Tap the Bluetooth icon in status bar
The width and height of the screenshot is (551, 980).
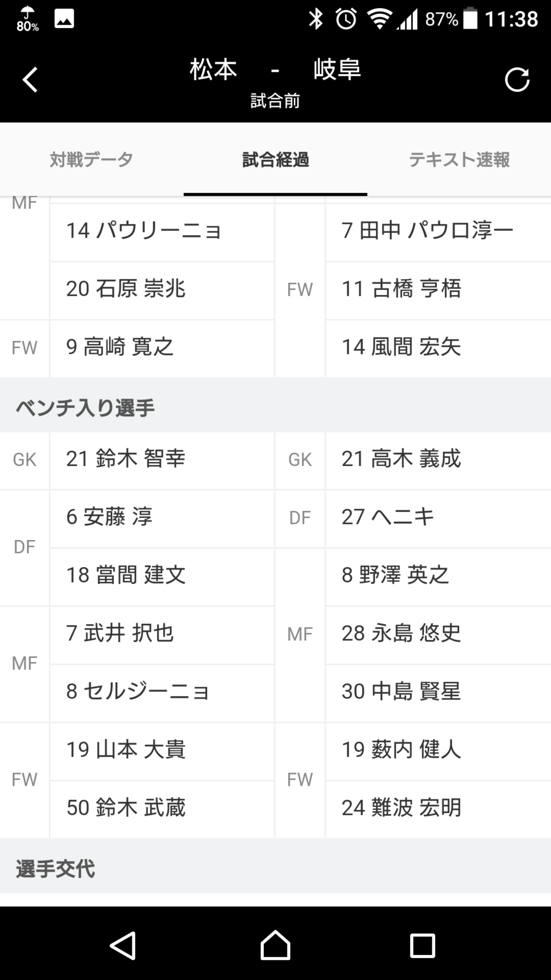tap(315, 19)
